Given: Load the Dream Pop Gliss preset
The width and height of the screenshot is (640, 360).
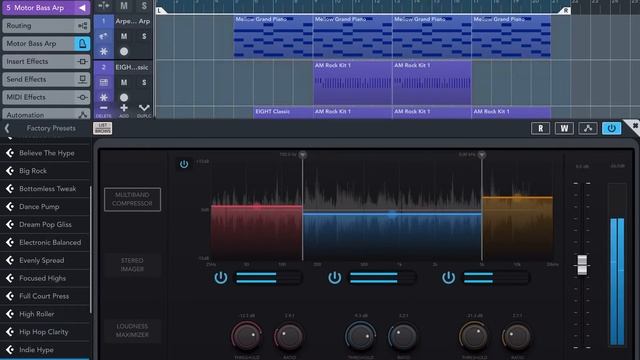Looking at the screenshot, I should (45, 224).
